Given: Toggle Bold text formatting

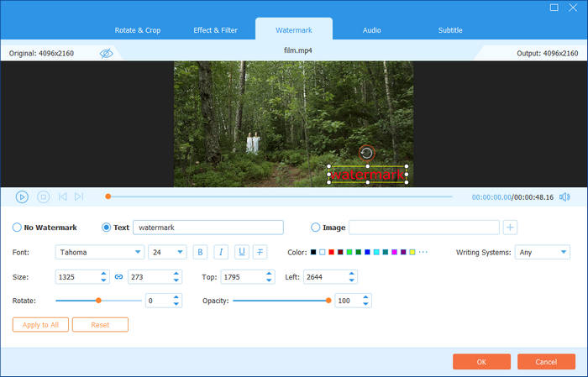Looking at the screenshot, I should (200, 252).
